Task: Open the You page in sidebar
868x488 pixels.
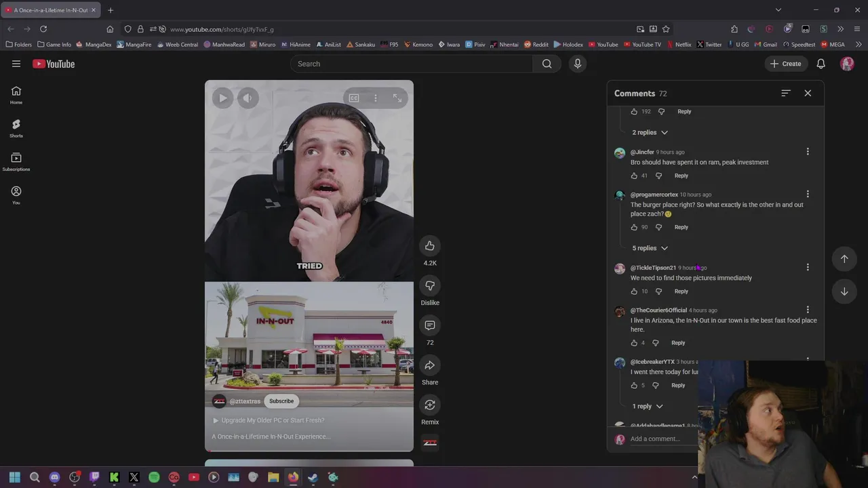Action: [x=16, y=195]
